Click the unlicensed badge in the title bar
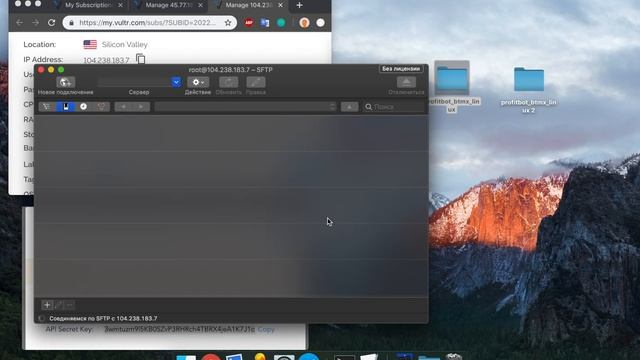Viewport: 640px width, 360px height. click(401, 69)
